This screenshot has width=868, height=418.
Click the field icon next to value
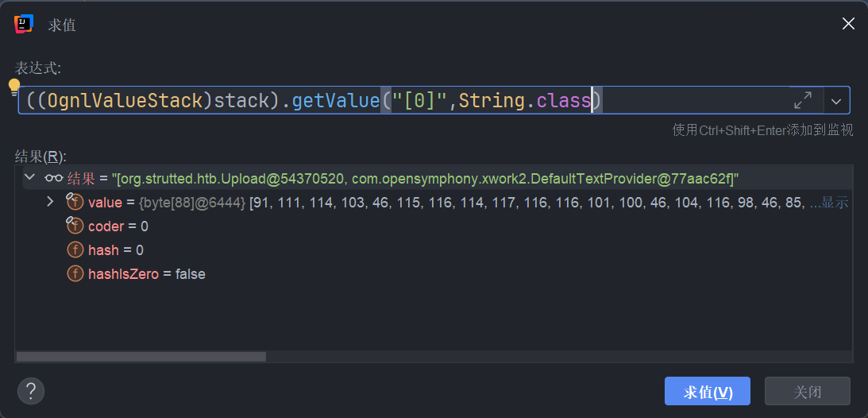(75, 202)
